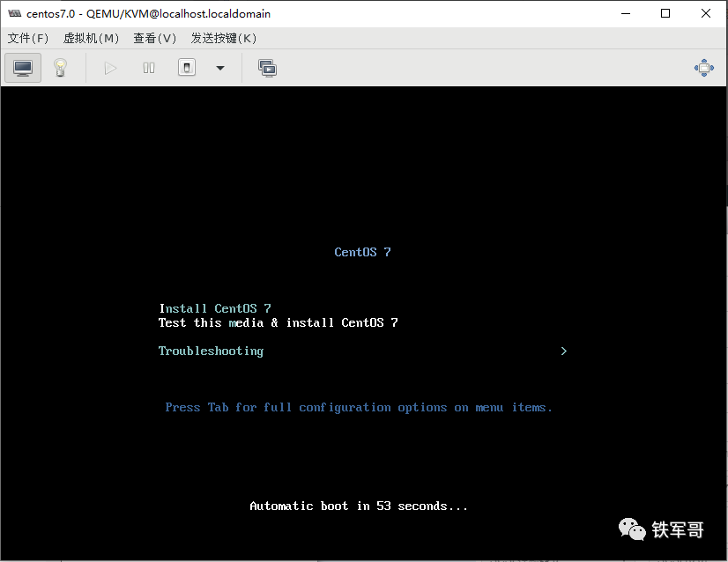Click the Press Tab configuration hint text
The width and height of the screenshot is (728, 562).
coord(359,408)
